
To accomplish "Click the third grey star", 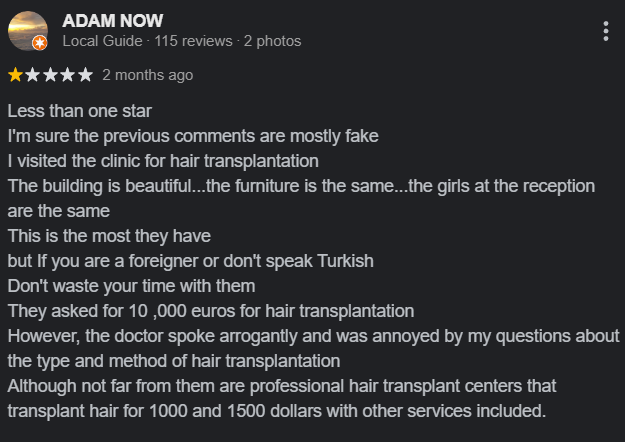I will [50, 75].
